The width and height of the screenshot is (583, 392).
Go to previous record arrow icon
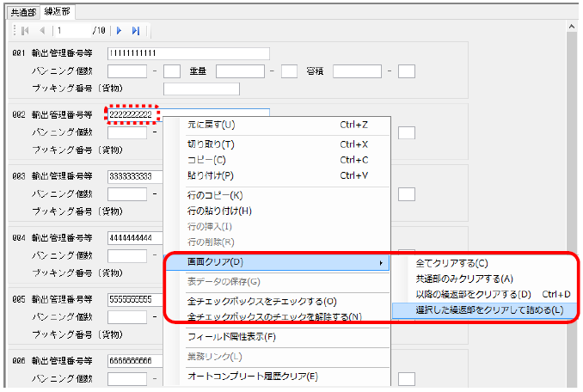pos(42,30)
